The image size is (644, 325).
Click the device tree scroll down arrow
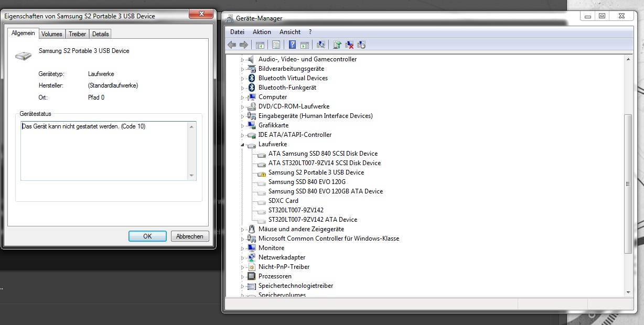click(x=628, y=291)
